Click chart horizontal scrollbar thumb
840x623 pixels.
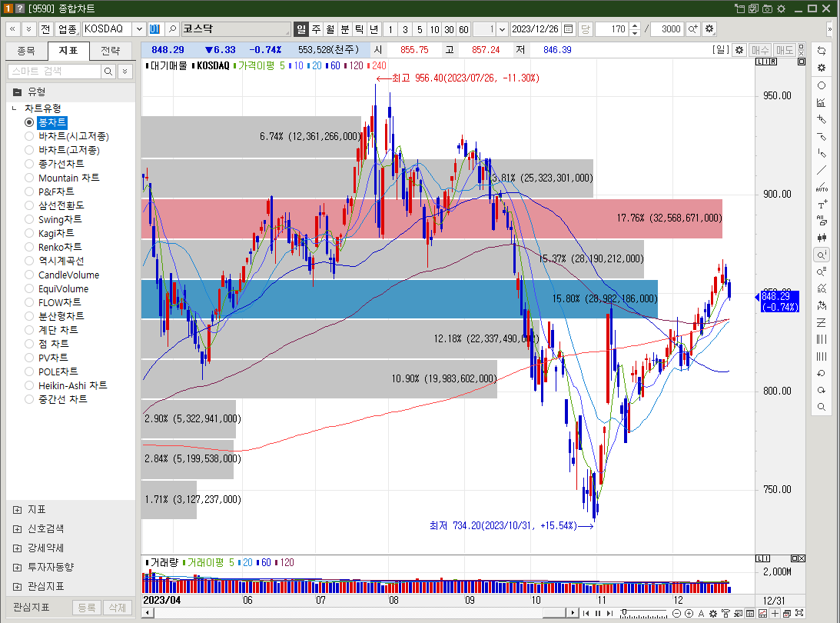[x=554, y=613]
